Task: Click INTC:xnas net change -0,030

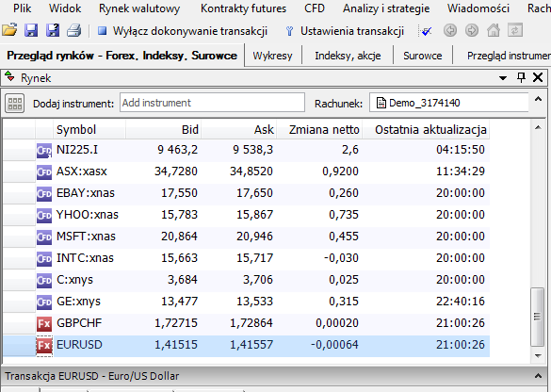Action: (341, 258)
